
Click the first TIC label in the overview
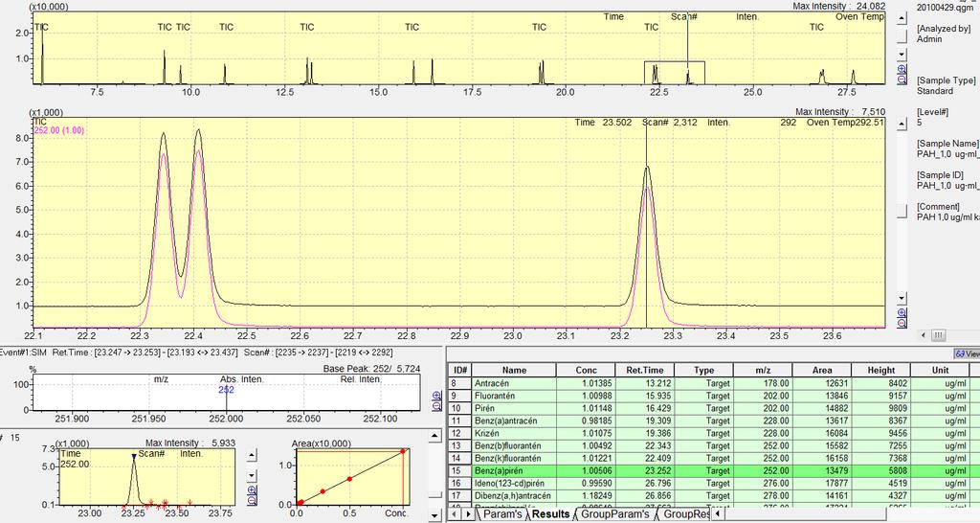41,27
